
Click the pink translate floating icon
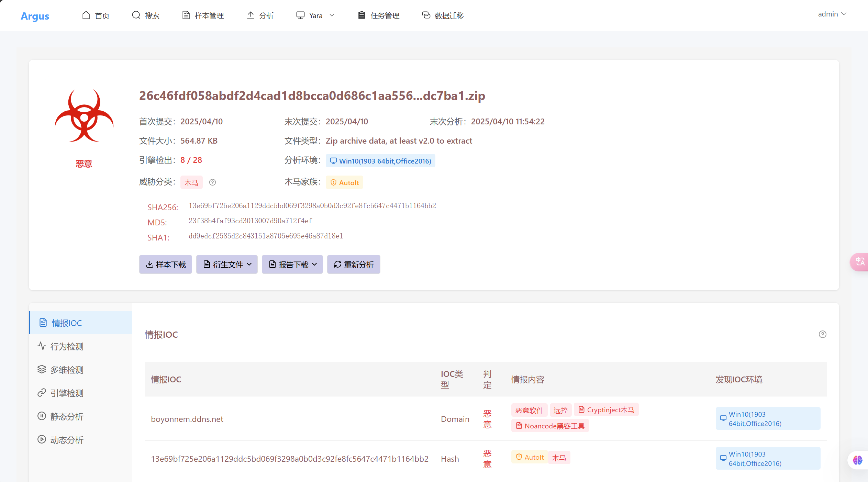[860, 262]
